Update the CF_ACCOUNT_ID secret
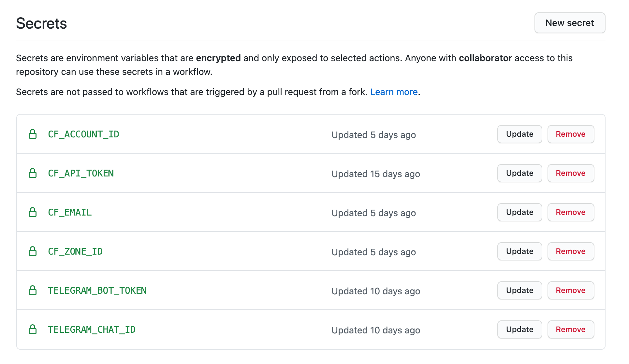 [x=519, y=134]
